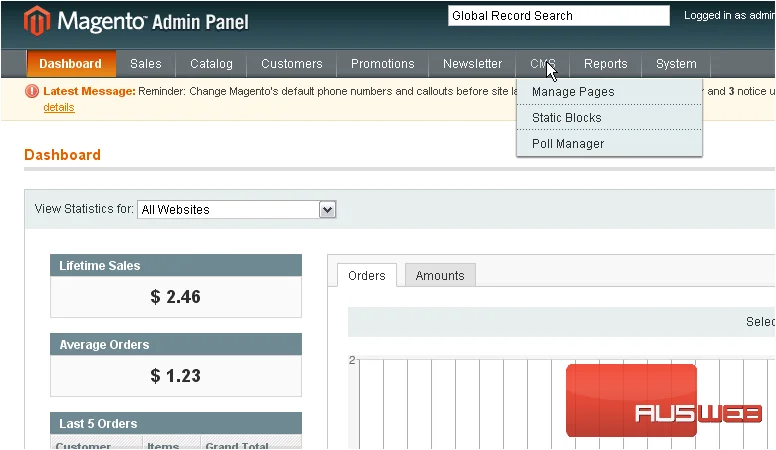Click the Average Orders heading
Image resolution: width=776 pixels, height=450 pixels.
104,345
